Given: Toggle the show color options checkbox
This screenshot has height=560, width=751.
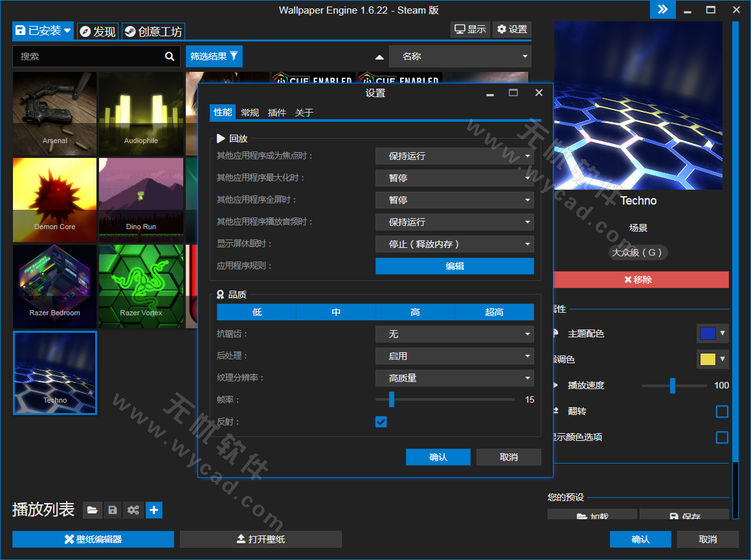Looking at the screenshot, I should [x=722, y=437].
